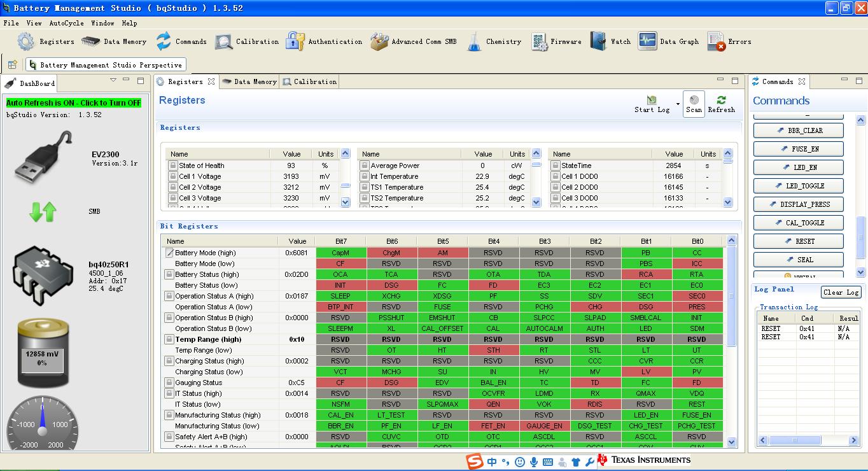
Task: Click the Clear Log button
Action: [x=841, y=292]
